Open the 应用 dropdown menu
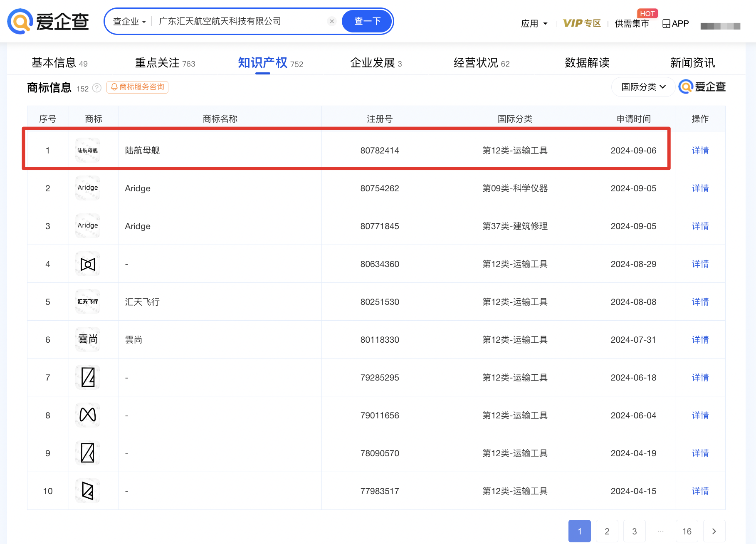 click(534, 24)
